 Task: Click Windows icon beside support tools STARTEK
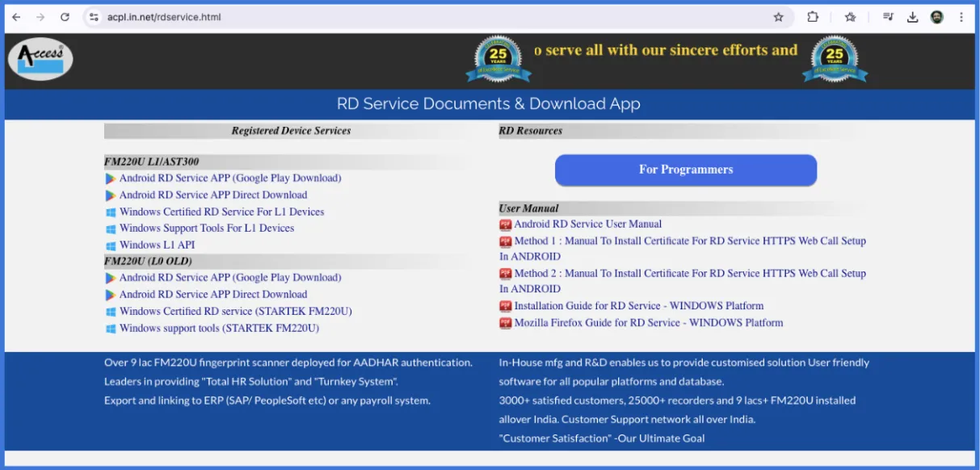point(111,329)
